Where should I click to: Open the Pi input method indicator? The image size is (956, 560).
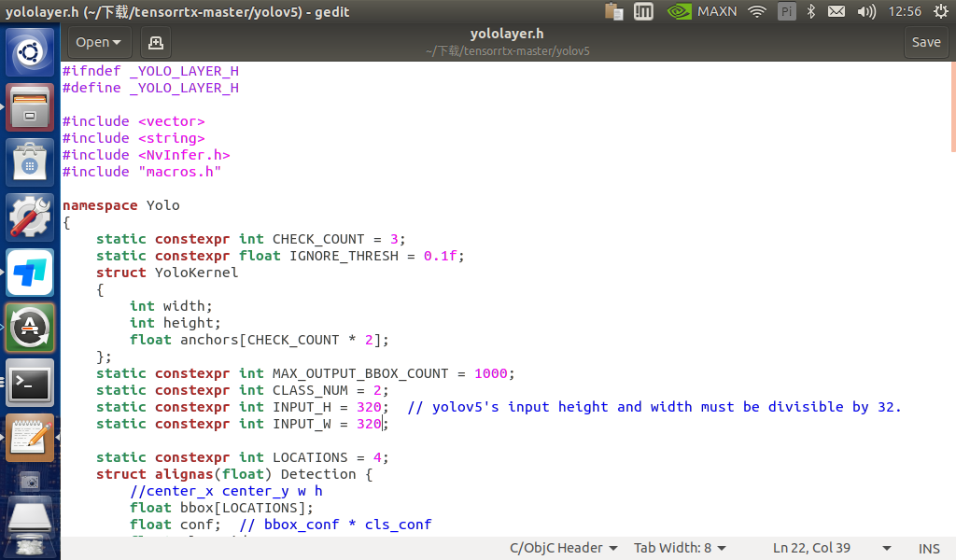[786, 11]
